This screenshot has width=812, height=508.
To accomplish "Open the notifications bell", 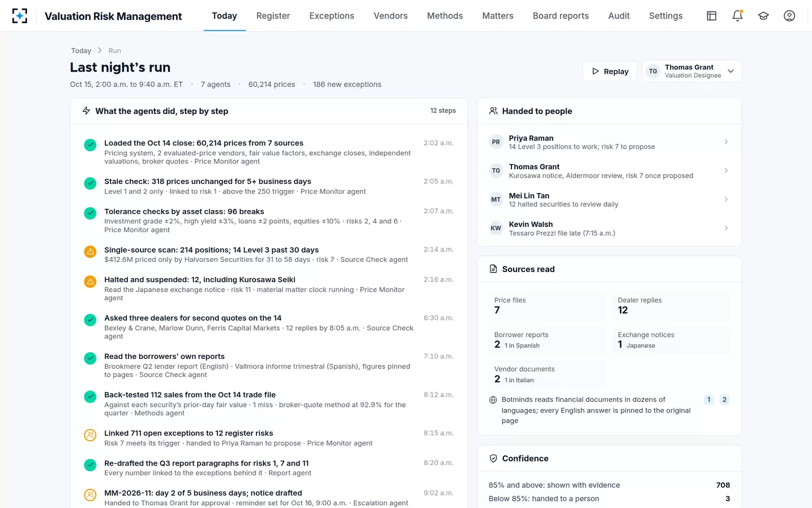I will coord(738,16).
